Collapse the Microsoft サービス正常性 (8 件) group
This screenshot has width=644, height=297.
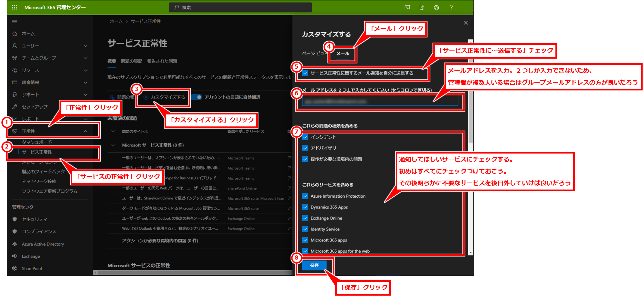pos(113,145)
